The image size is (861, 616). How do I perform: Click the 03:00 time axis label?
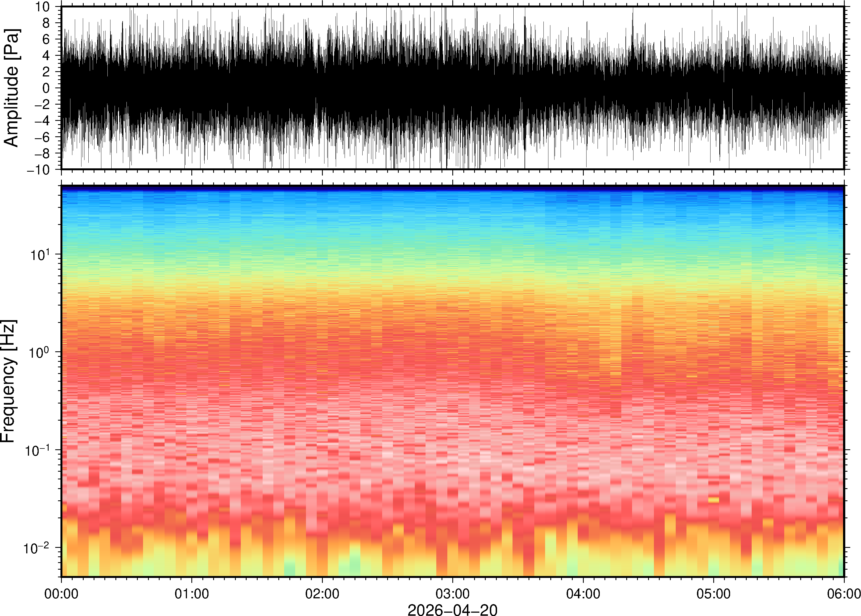click(x=452, y=594)
